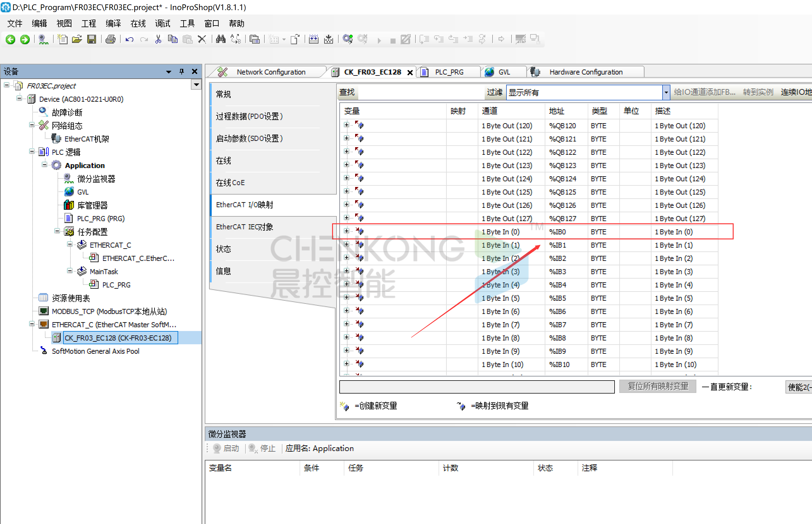
Task: Click the Cut scissors icon
Action: point(158,39)
